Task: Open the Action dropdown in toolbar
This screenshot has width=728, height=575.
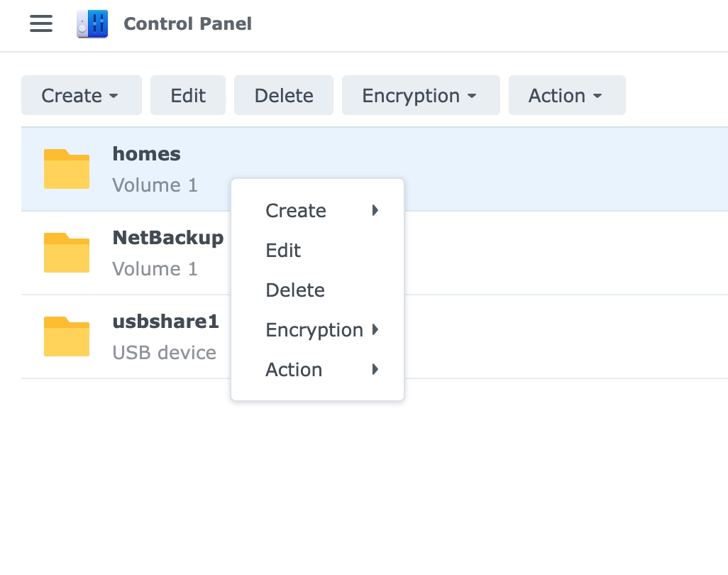Action: (x=568, y=95)
